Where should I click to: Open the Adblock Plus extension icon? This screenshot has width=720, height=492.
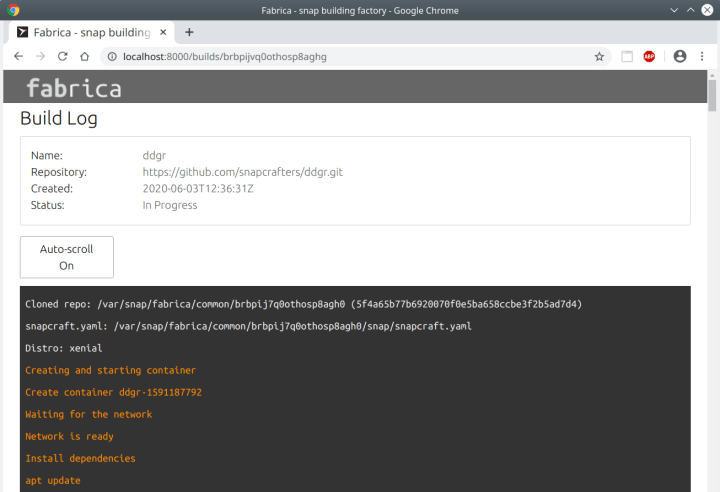click(x=649, y=57)
